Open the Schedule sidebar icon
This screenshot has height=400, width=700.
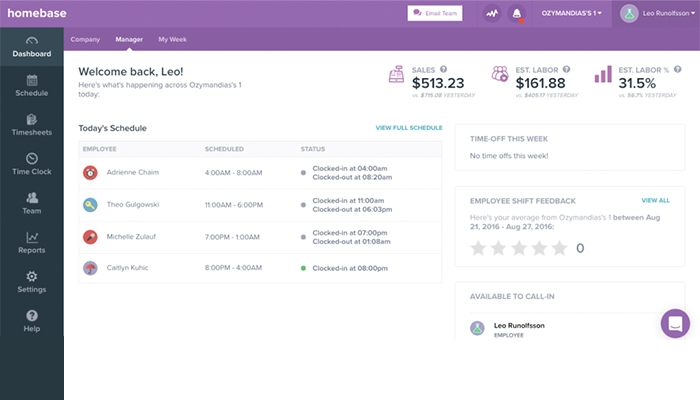pyautogui.click(x=31, y=85)
